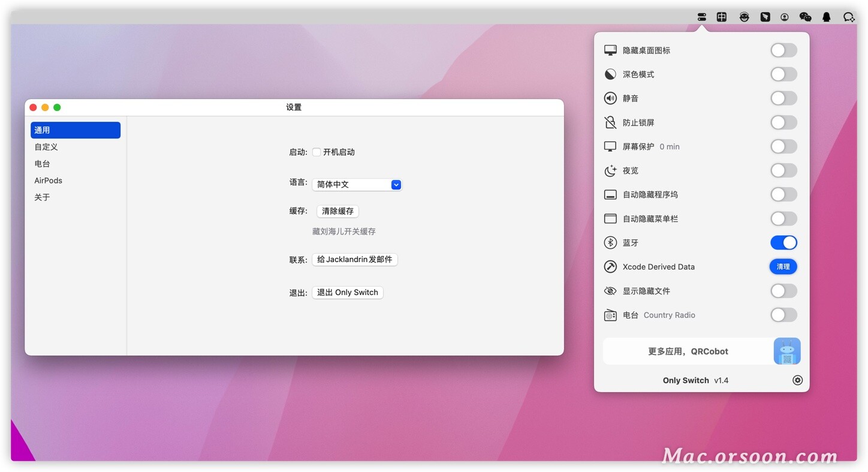Switch to the 电台 settings section
This screenshot has width=868, height=472.
click(76, 164)
